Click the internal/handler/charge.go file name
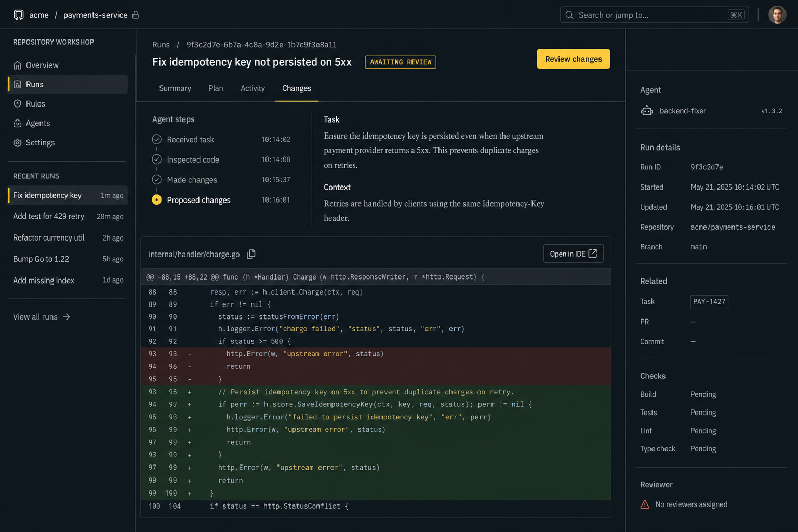 click(x=194, y=254)
